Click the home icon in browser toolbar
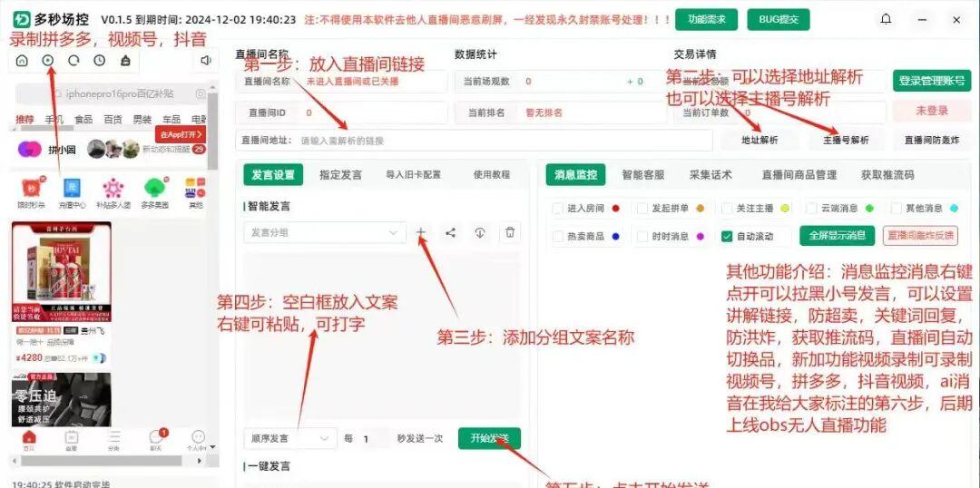The image size is (980, 488). pos(23,61)
